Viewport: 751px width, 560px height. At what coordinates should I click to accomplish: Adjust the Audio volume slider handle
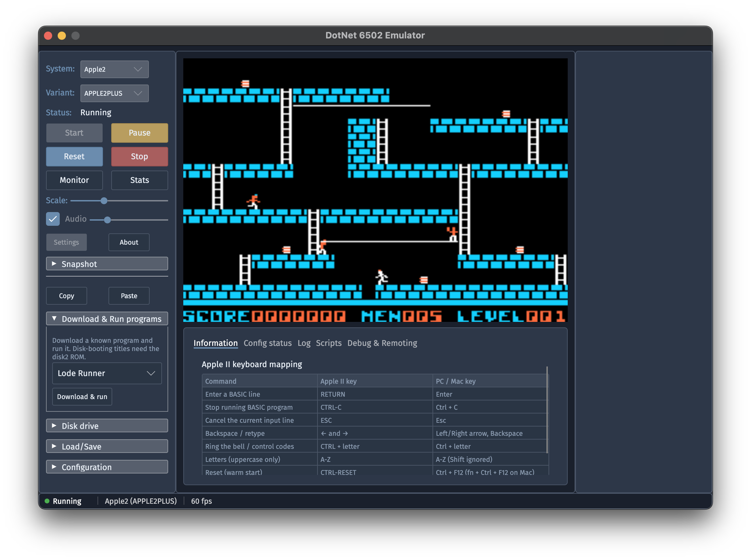pyautogui.click(x=107, y=220)
